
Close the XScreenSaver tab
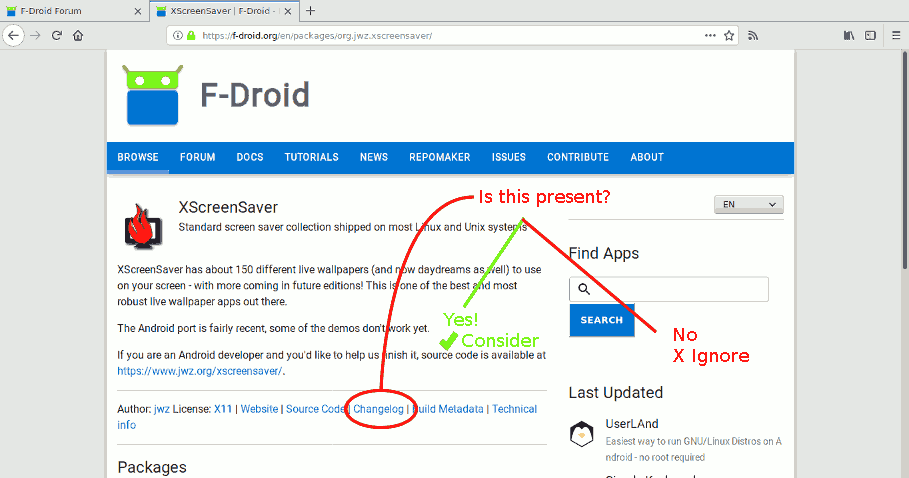click(289, 11)
